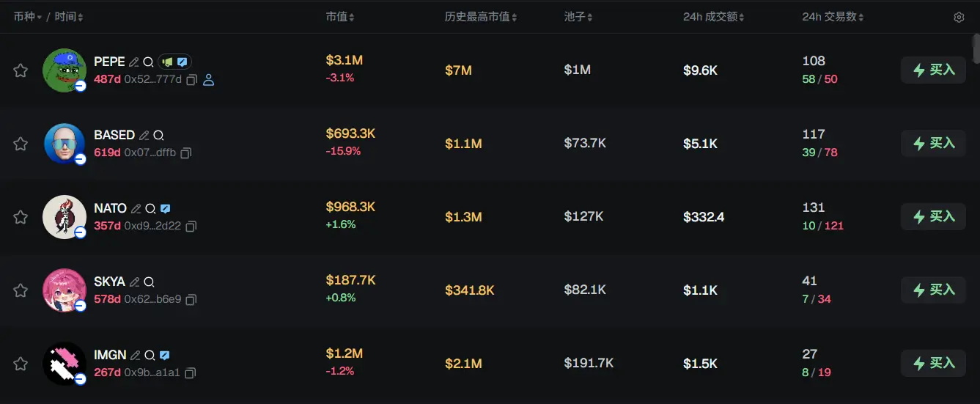Copy the SKYA contract address
This screenshot has width=980, height=404.
click(191, 300)
